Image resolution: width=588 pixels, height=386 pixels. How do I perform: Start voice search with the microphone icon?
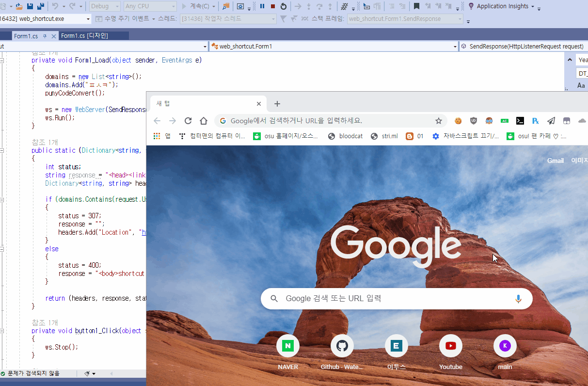click(518, 299)
